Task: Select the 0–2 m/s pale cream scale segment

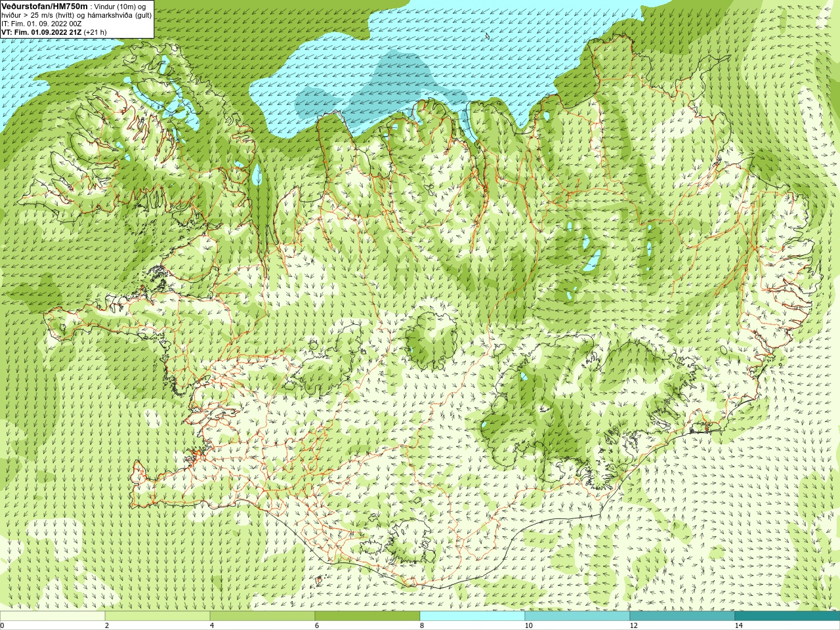Action: click(52, 616)
